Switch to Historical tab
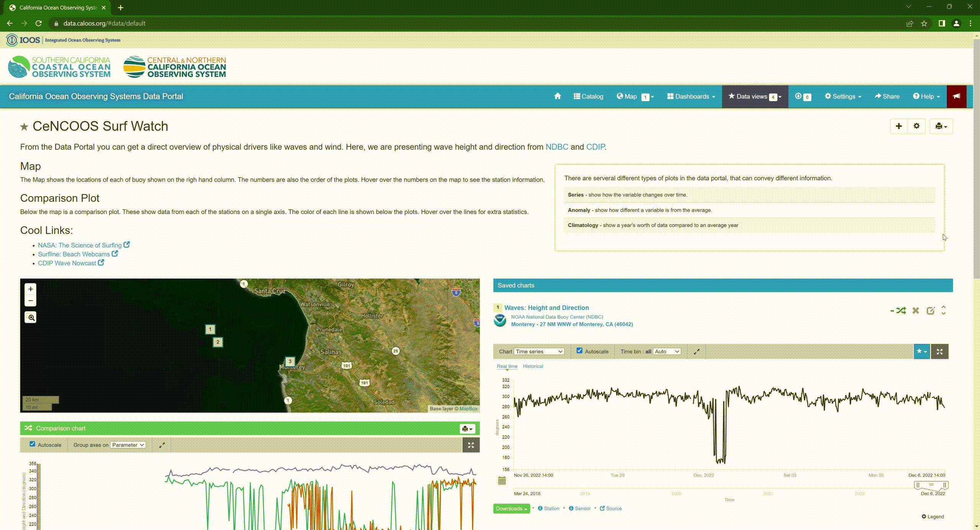This screenshot has width=980, height=530. click(533, 366)
